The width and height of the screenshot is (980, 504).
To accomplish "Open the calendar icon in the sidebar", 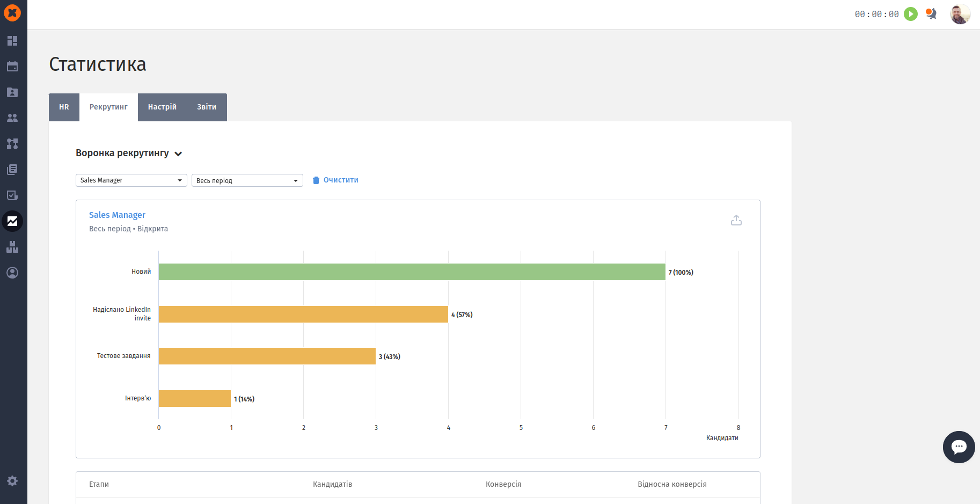I will (x=12, y=67).
